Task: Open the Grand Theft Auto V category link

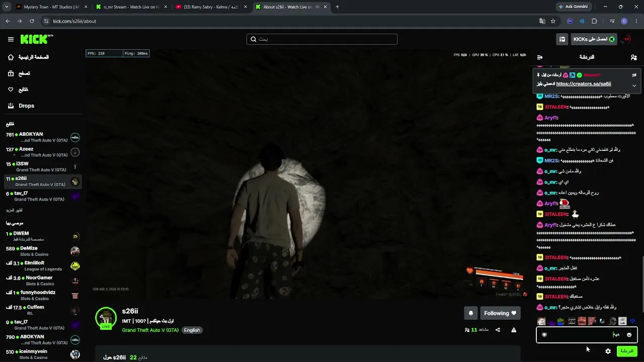Action: tap(150, 330)
